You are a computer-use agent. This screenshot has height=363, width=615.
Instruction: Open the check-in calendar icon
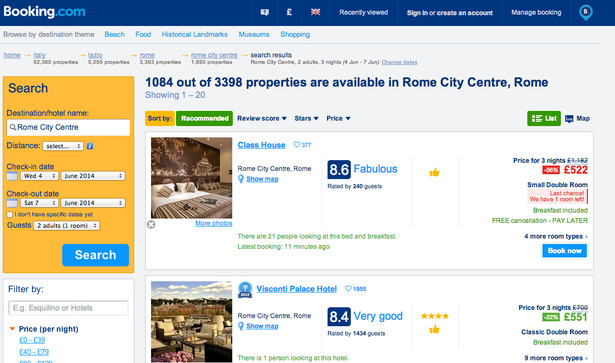pyautogui.click(x=12, y=176)
